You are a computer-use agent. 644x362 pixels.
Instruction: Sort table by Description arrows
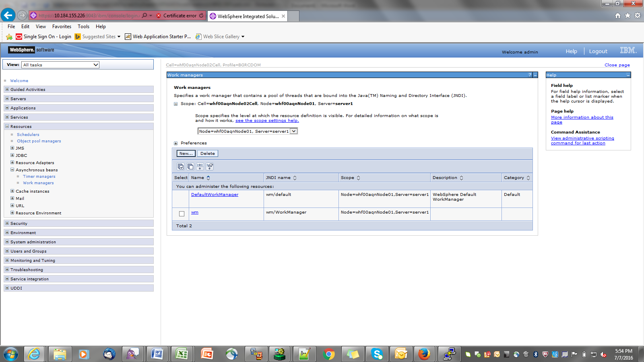click(461, 178)
